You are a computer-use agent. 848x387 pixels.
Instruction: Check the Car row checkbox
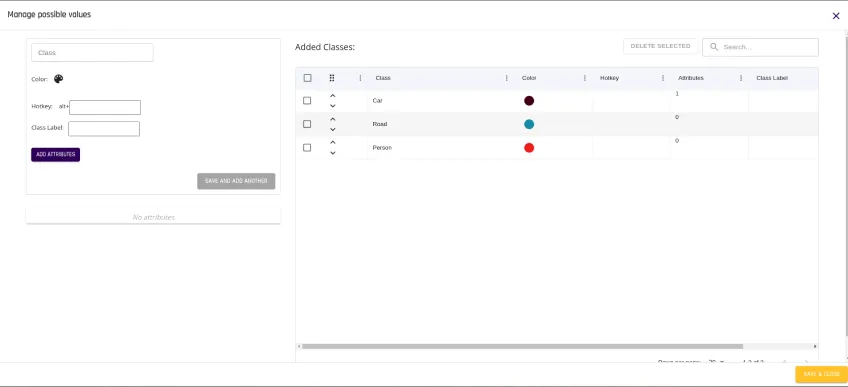coord(307,101)
